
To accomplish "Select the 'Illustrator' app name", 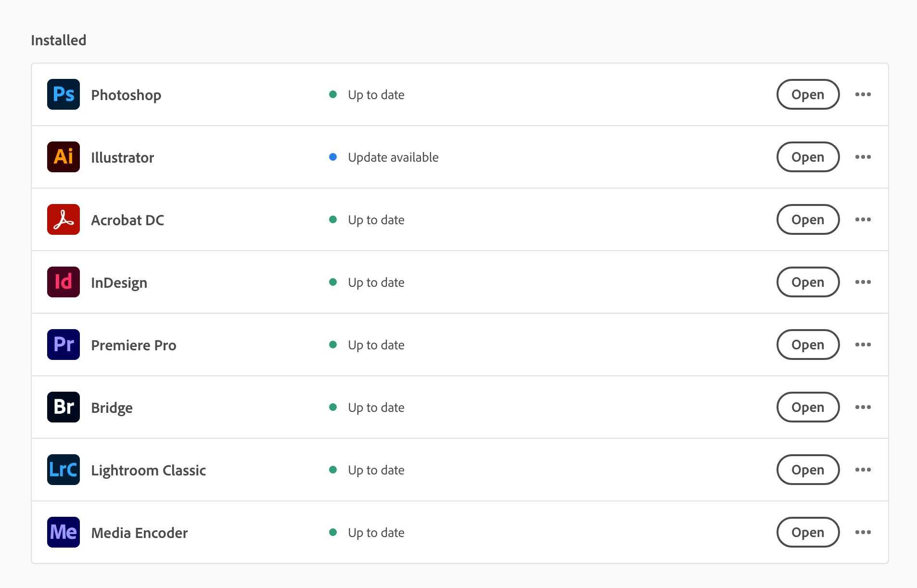I will tap(123, 157).
